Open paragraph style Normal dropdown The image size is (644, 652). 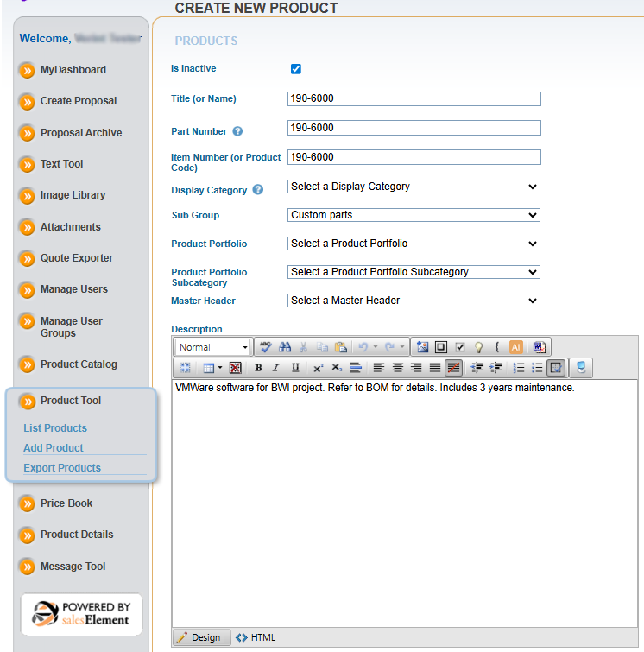(213, 347)
